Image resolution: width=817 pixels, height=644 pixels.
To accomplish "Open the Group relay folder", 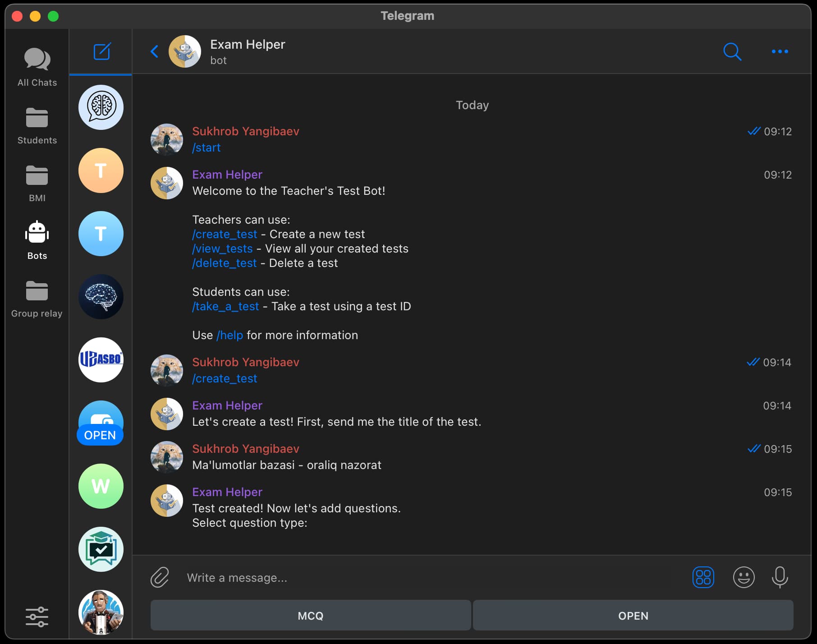I will (37, 299).
